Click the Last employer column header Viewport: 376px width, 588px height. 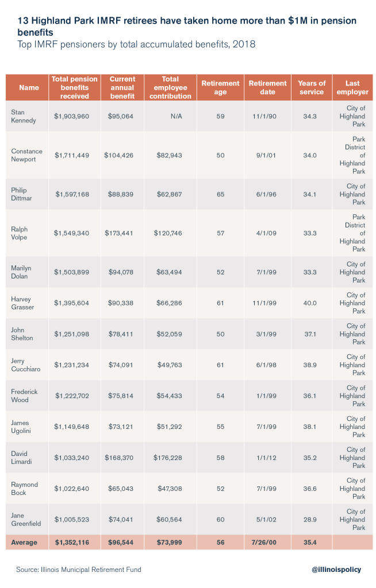(x=352, y=88)
